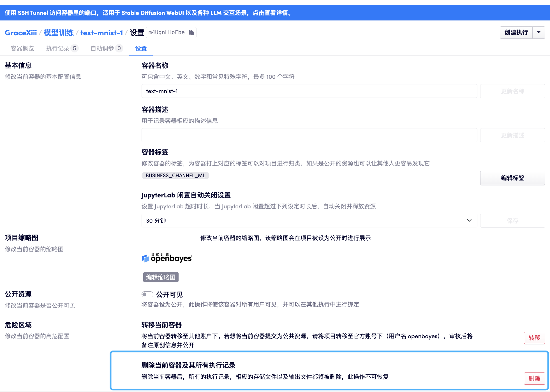Click the 保存 button for JupyterLab settings
The image size is (550, 392).
512,221
